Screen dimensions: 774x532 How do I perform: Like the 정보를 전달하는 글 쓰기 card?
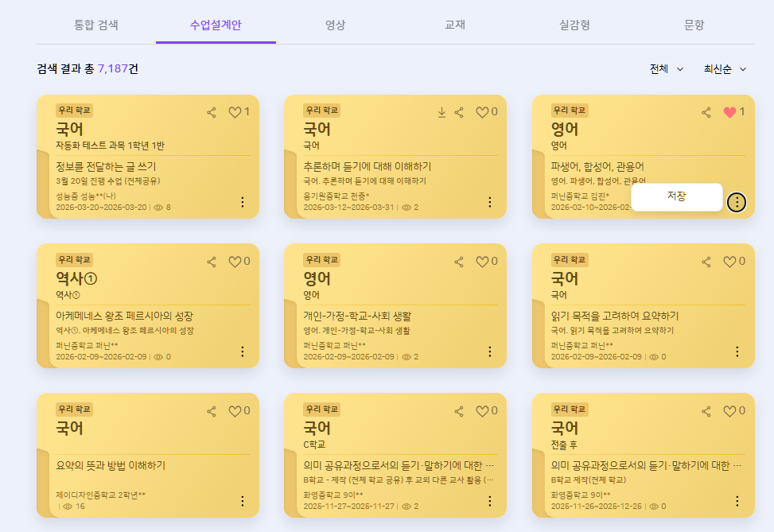pos(235,113)
